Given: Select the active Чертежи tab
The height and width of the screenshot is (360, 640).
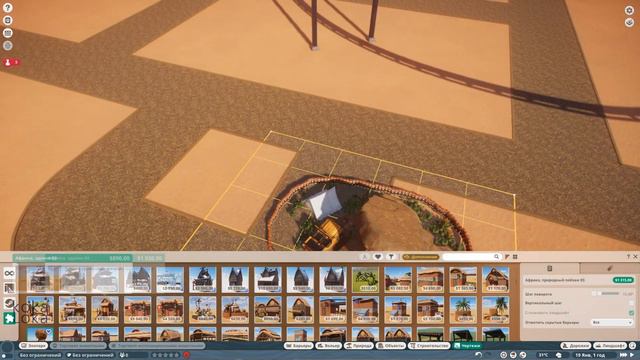Looking at the screenshot, I should 467,346.
